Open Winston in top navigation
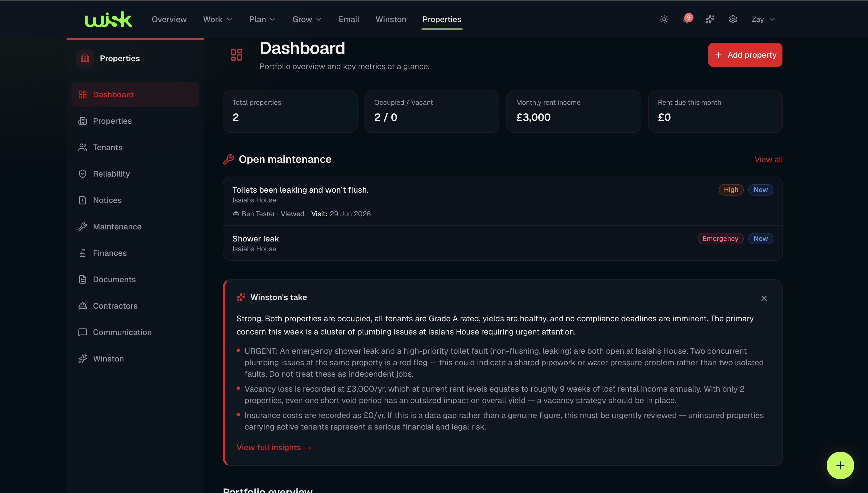The height and width of the screenshot is (493, 868). click(391, 19)
